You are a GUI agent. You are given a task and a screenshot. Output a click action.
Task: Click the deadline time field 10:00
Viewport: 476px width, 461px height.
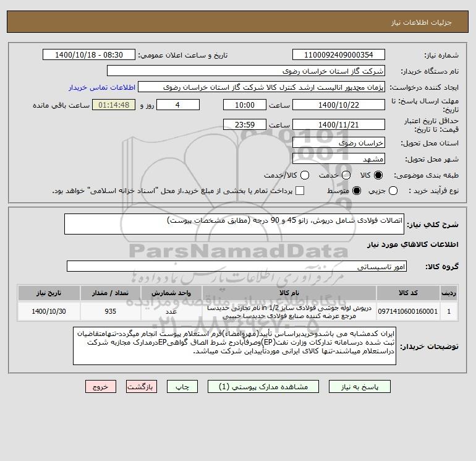click(x=245, y=105)
